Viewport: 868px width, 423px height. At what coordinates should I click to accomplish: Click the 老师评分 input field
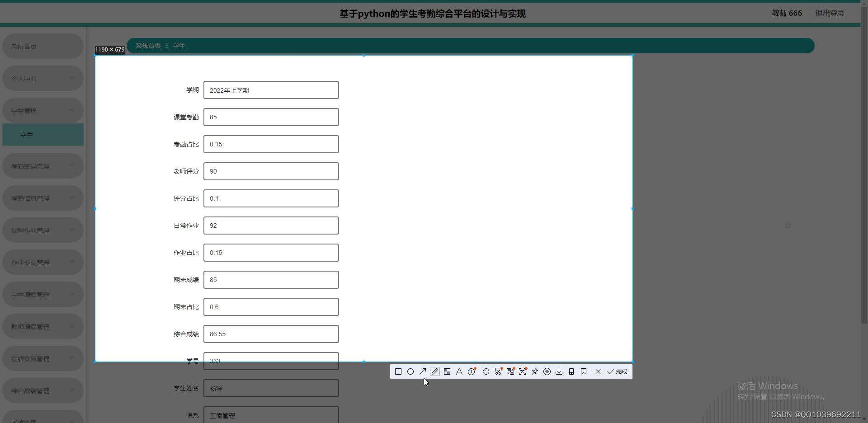[271, 171]
